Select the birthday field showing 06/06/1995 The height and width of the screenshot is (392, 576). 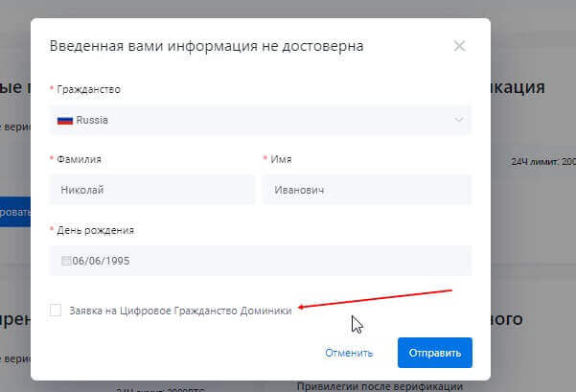point(259,261)
